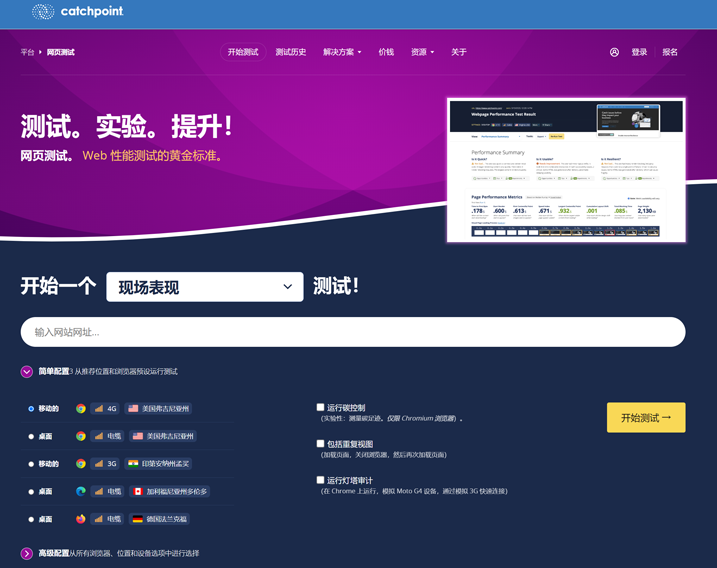The width and height of the screenshot is (717, 568).
Task: Click Chrome icon in 桌面 美国弗吉尼亚州 row
Action: coord(81,436)
